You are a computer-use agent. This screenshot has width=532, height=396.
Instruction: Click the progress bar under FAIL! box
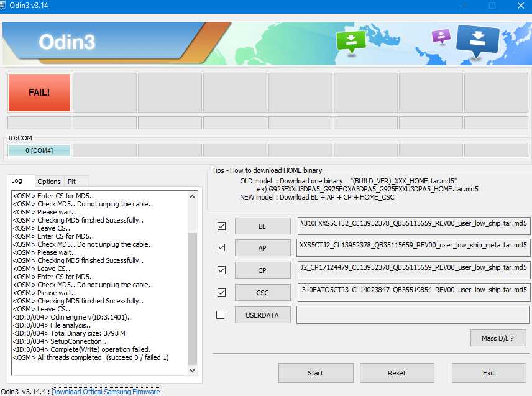tap(39, 123)
